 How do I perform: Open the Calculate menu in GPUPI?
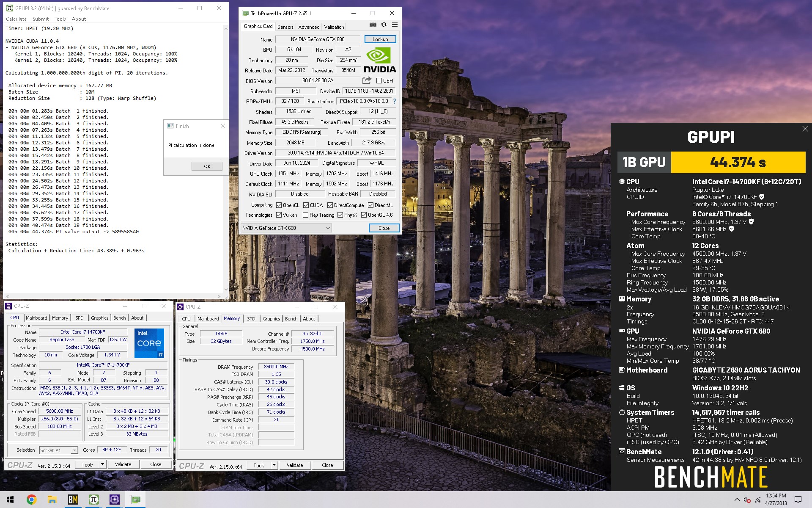16,19
